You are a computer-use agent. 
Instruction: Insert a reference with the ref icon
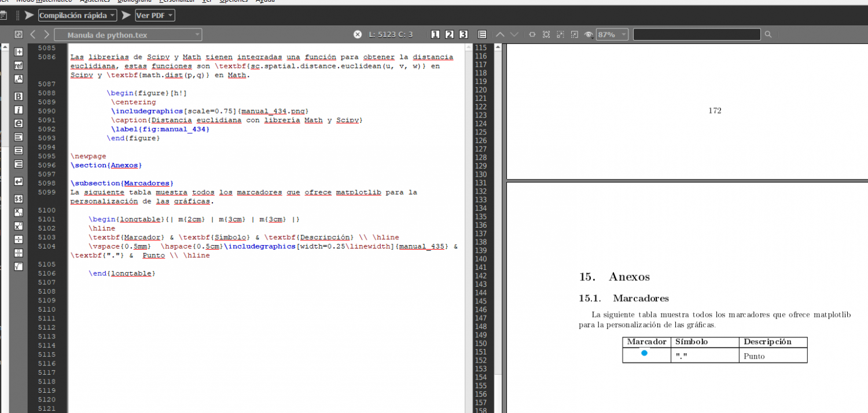18,65
